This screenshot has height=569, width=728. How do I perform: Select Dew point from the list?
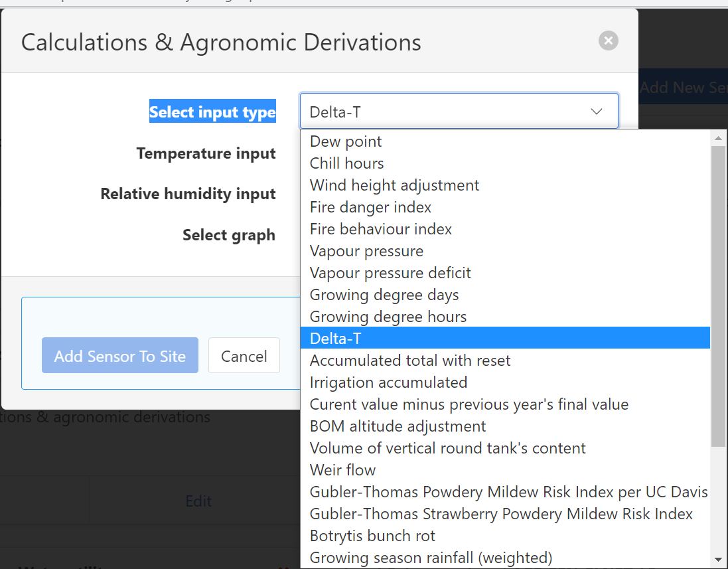346,141
